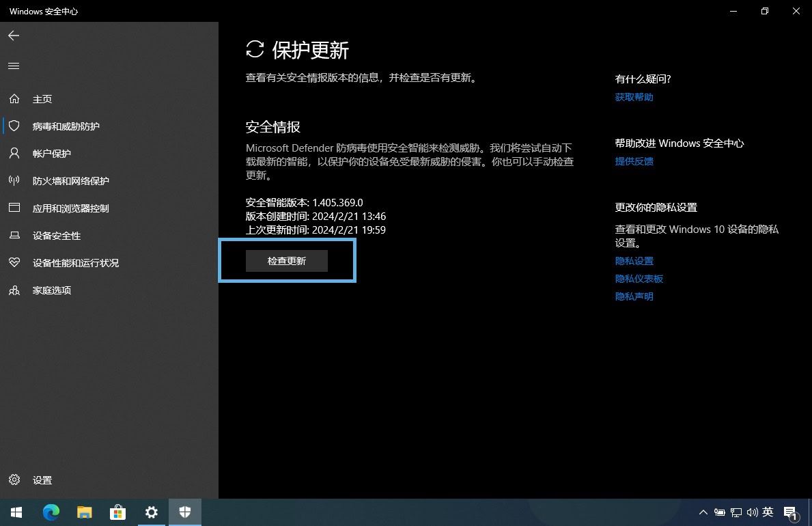Open the 获取帮助 link
The width and height of the screenshot is (812, 526).
(x=634, y=97)
